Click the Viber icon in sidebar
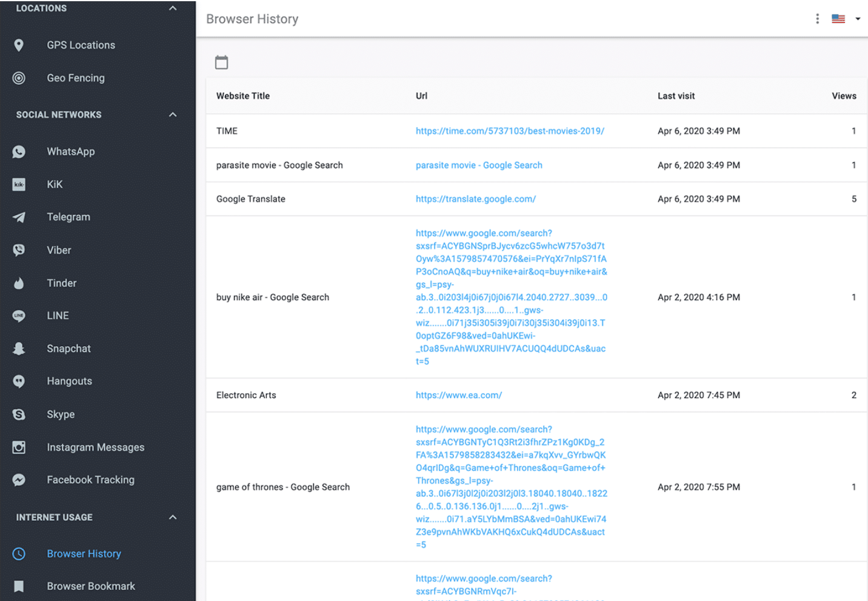Screen dimensions: 868x601 pyautogui.click(x=19, y=250)
